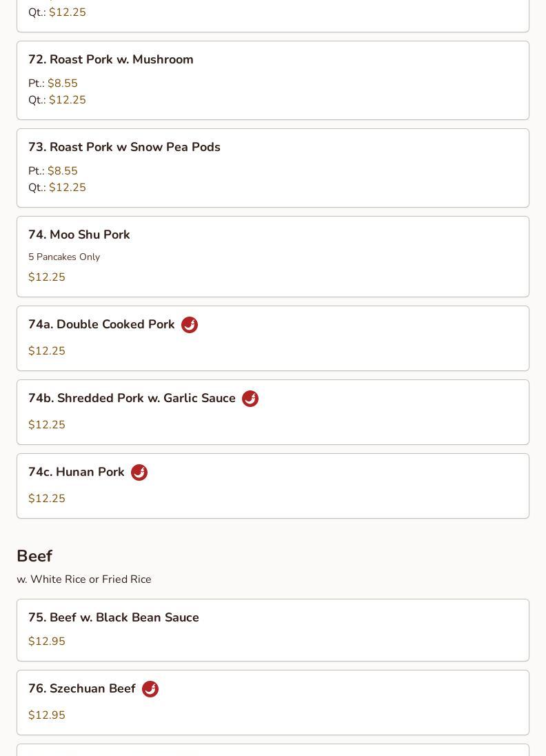Open the 74. Moo Shu Pork item

[79, 235]
